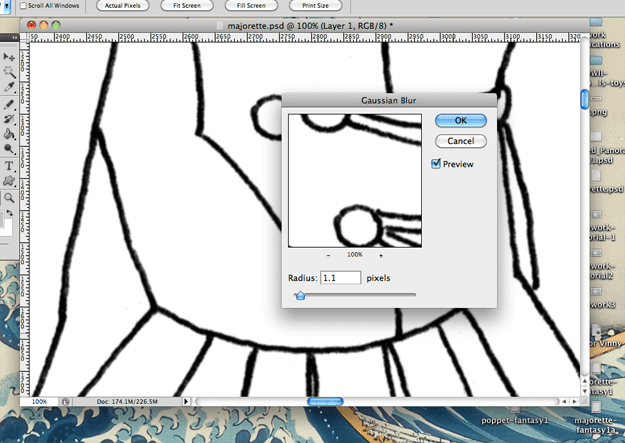Select the Magic Wand selection tool
This screenshot has height=443, width=625.
tap(9, 72)
